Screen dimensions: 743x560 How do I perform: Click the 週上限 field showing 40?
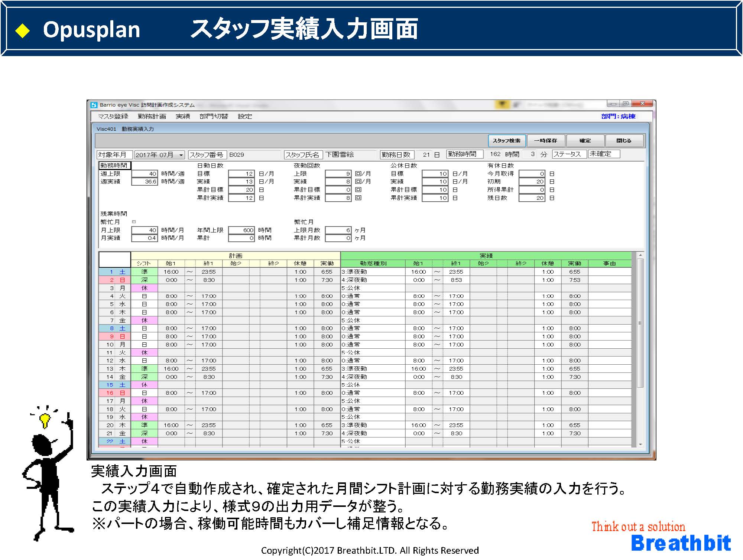click(x=145, y=174)
